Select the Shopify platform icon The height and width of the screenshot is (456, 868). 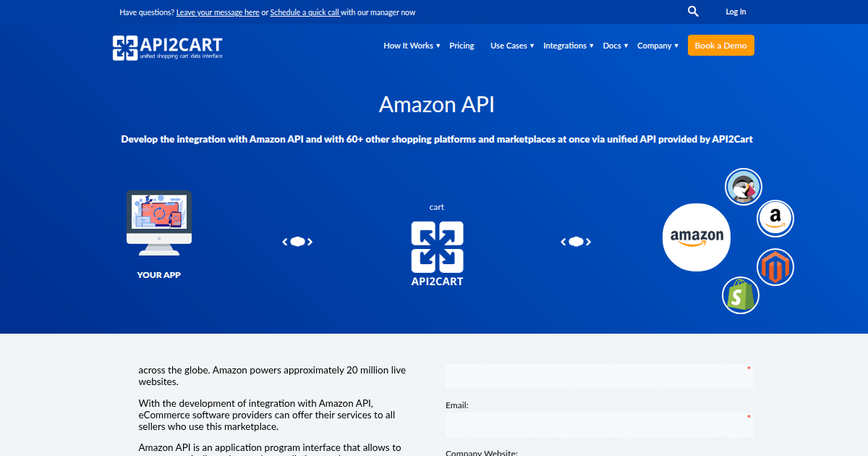740,295
